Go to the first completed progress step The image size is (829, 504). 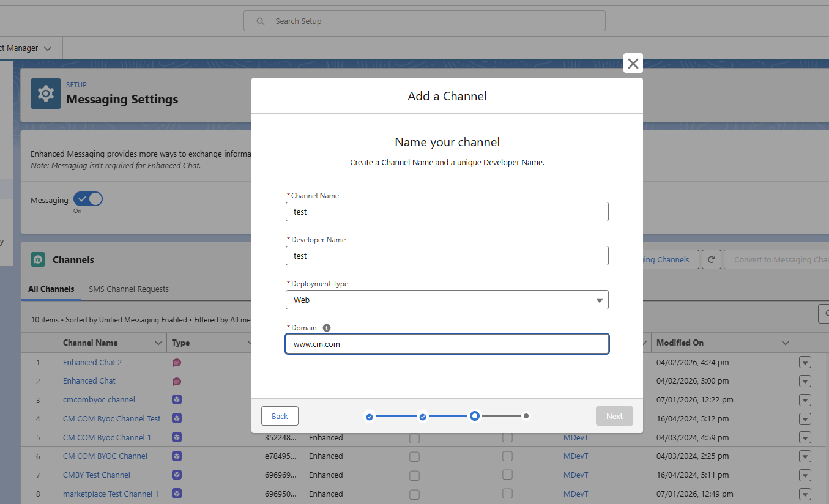coord(370,417)
